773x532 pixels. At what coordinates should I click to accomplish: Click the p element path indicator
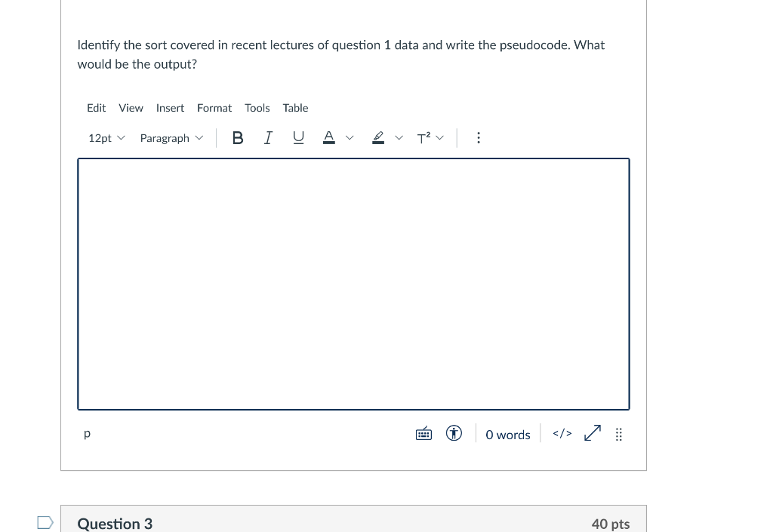pos(87,433)
